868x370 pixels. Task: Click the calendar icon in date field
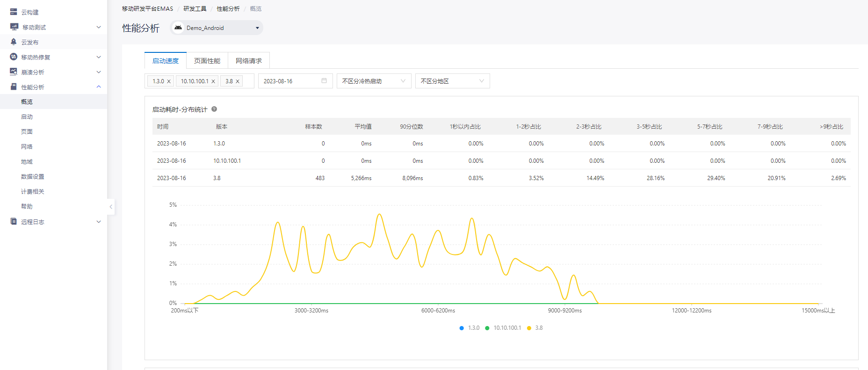pyautogui.click(x=324, y=81)
